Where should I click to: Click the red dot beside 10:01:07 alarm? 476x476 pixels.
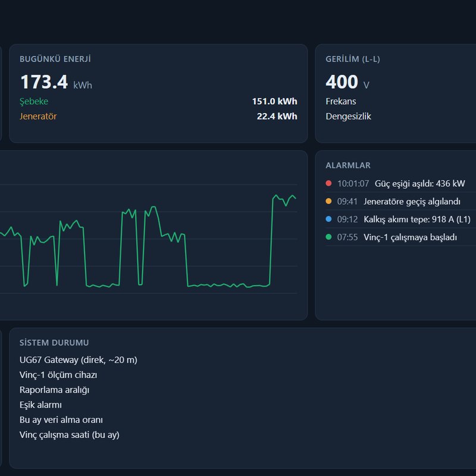tap(328, 183)
